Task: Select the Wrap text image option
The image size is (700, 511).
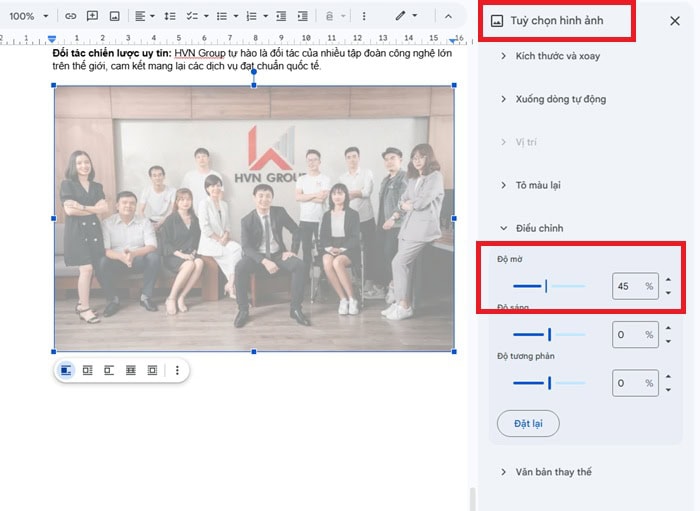Action: tap(88, 370)
